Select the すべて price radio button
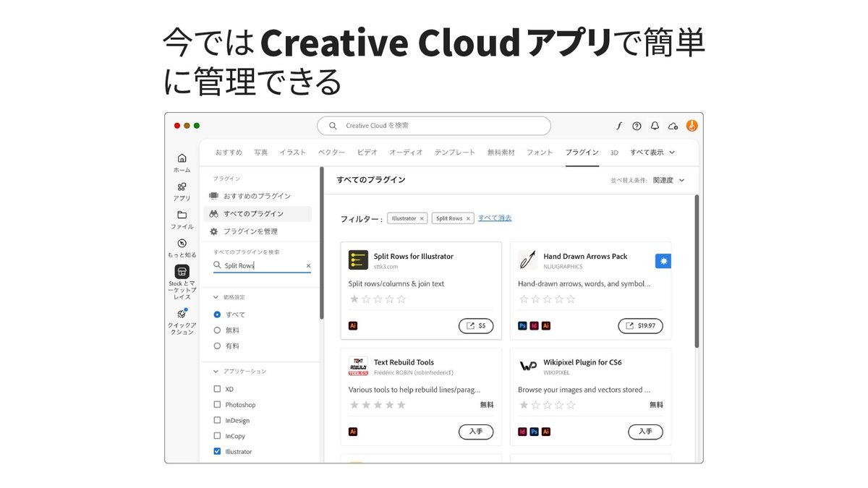 tap(217, 314)
